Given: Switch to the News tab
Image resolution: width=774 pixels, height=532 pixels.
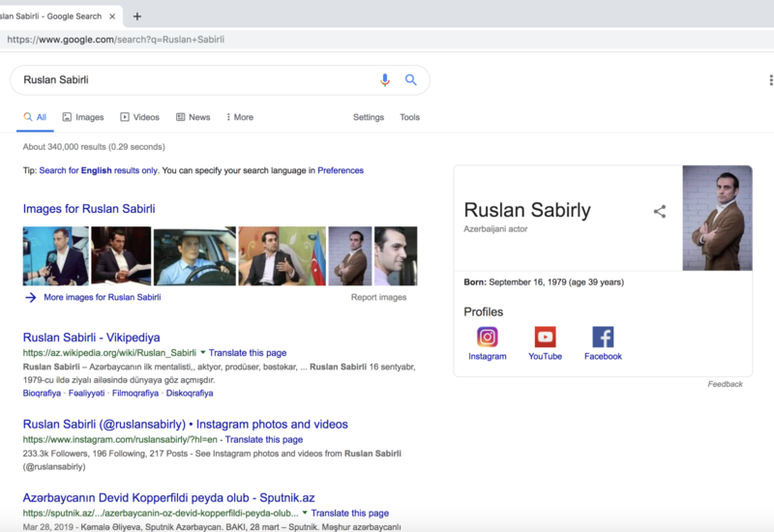Looking at the screenshot, I should (x=193, y=117).
